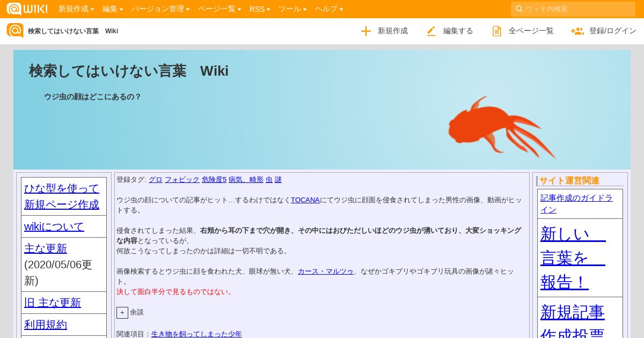Screen dimensions: 644x338
Task: Open sidebar link wikiについて
Action: coord(54,226)
